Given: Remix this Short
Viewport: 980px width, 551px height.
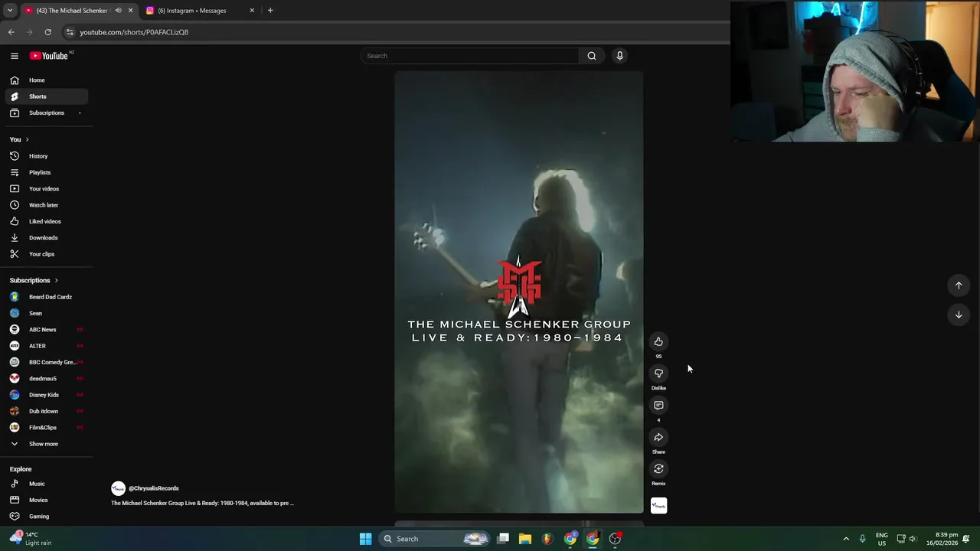Looking at the screenshot, I should [x=658, y=469].
